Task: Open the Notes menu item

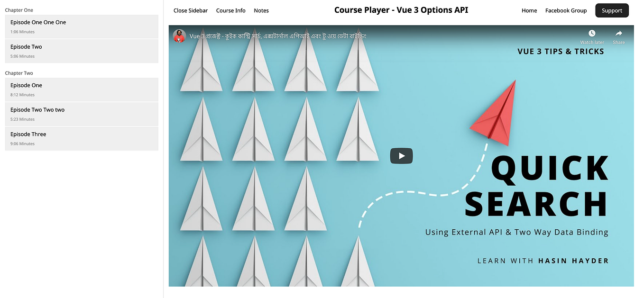Action: [x=261, y=10]
